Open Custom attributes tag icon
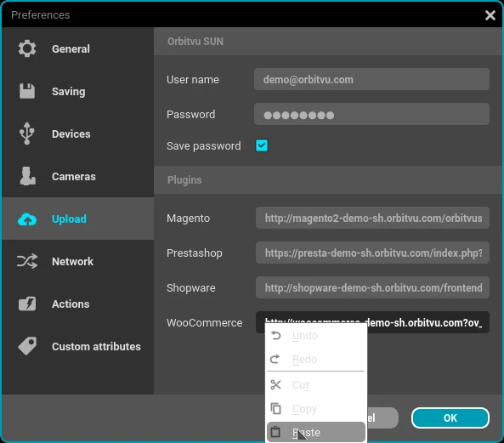This screenshot has width=504, height=443. coord(27,346)
